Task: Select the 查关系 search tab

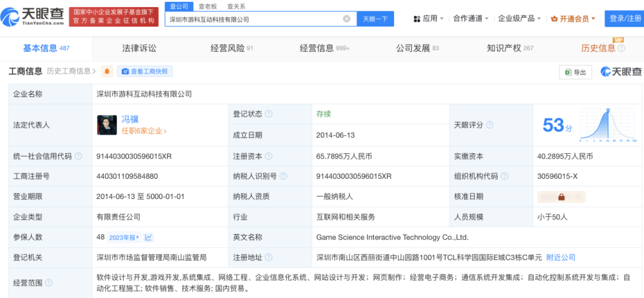Action: pyautogui.click(x=236, y=6)
